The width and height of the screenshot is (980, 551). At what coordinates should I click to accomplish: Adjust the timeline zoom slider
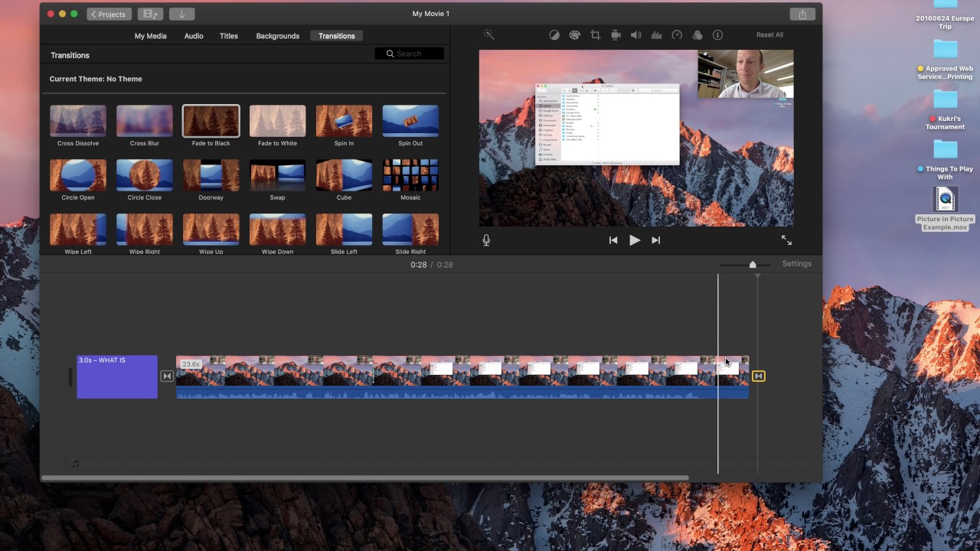click(x=753, y=263)
